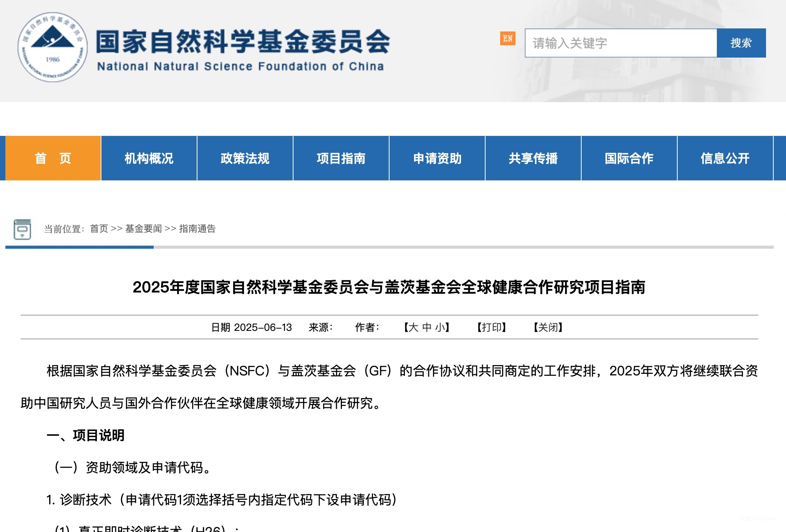Open the 申请资助 nav menu

tap(437, 158)
